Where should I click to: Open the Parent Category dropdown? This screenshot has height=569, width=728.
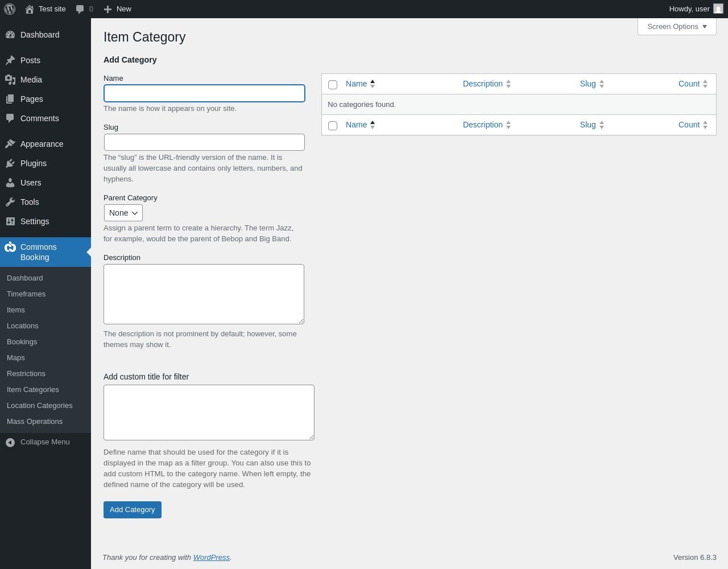[123, 213]
